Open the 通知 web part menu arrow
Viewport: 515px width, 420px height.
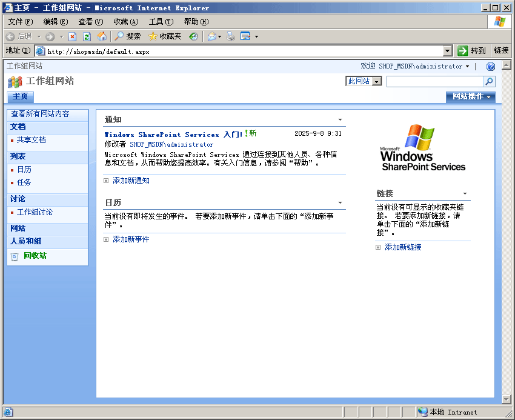coord(341,119)
